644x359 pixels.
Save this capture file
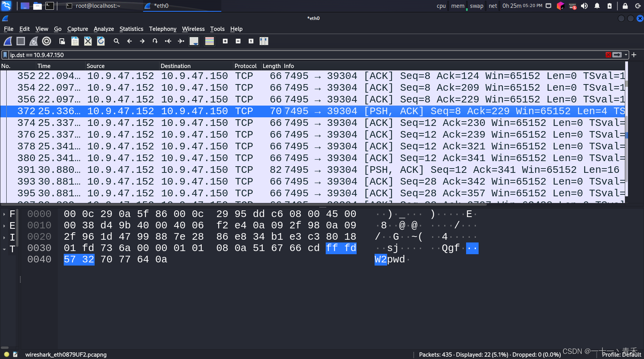(x=75, y=41)
